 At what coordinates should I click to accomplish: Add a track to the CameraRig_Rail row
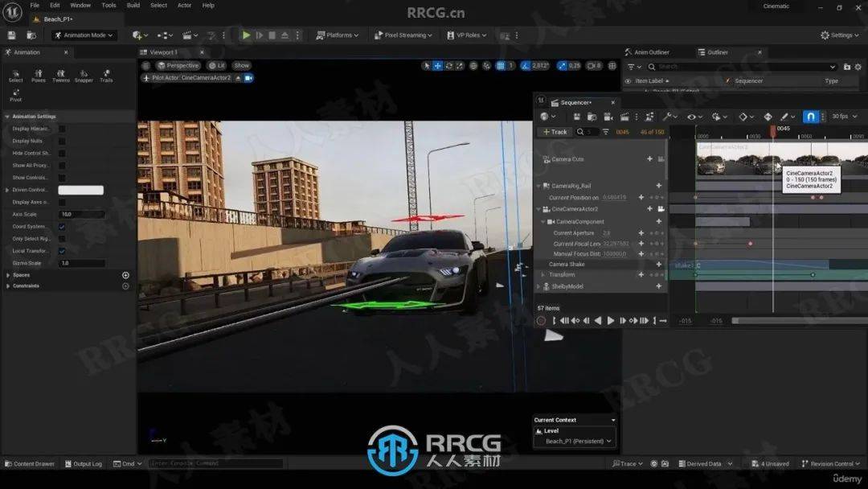click(x=659, y=186)
